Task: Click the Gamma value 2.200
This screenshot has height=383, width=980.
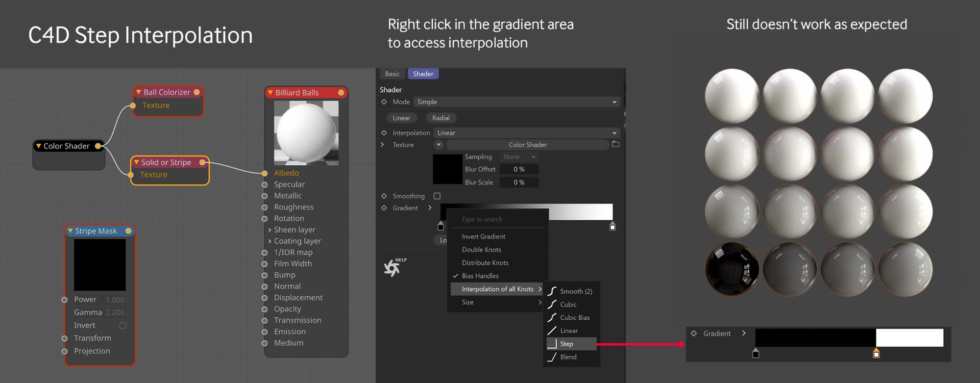Action: coord(115,313)
